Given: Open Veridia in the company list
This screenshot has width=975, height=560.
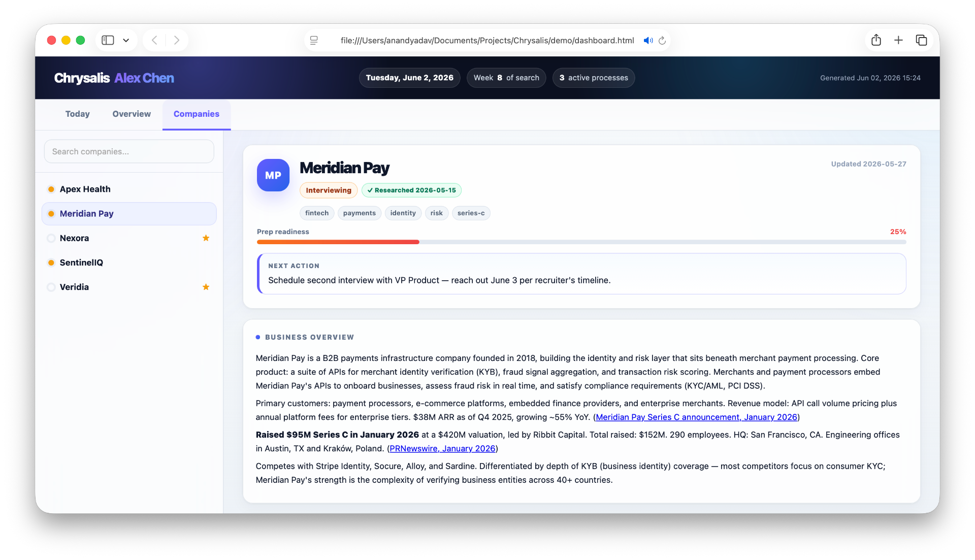Looking at the screenshot, I should (x=129, y=287).
